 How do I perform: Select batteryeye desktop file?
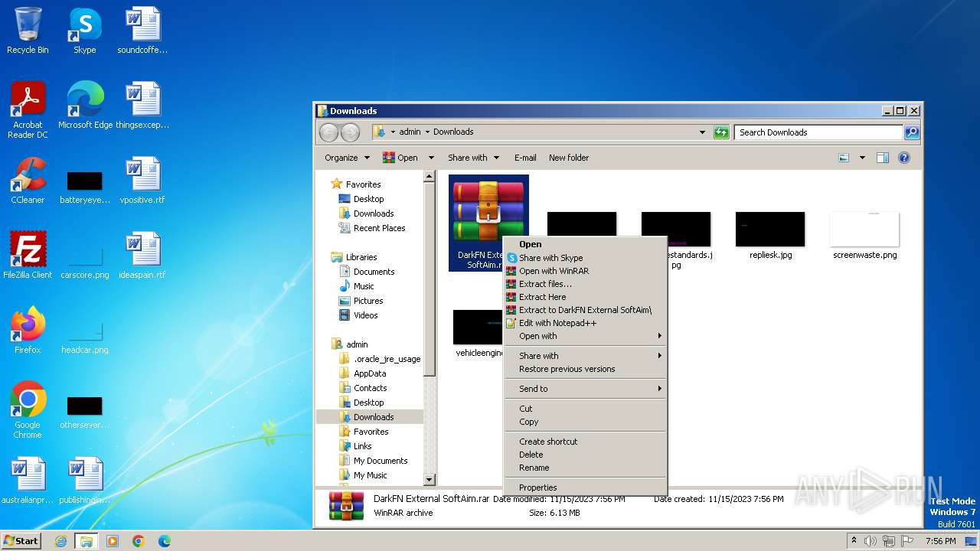(x=84, y=187)
